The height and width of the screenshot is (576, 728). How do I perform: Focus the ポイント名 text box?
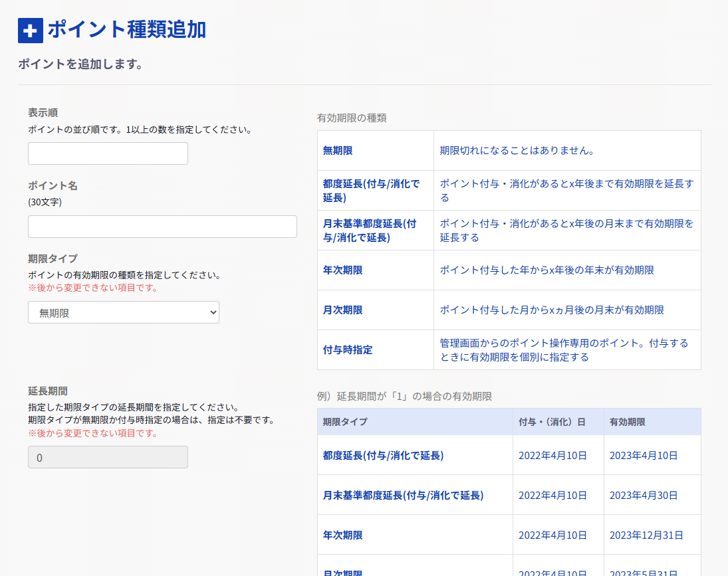tap(162, 227)
